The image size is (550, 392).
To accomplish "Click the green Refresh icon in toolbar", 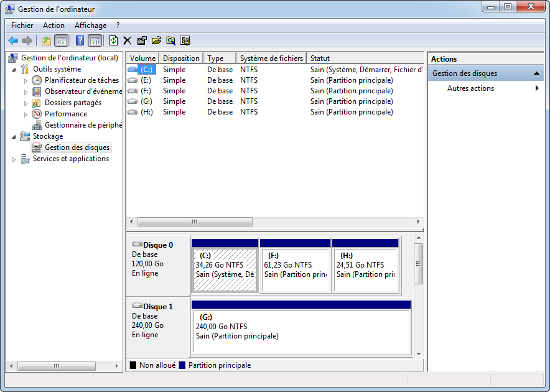I will pos(113,40).
